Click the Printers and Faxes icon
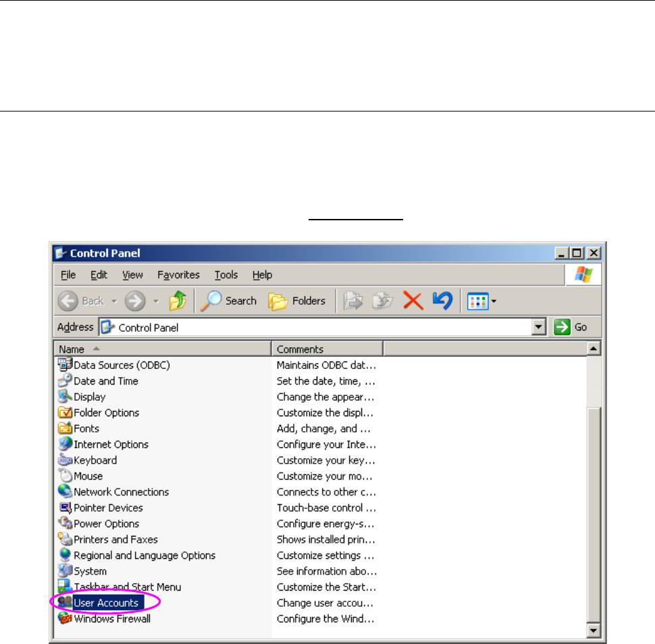Image resolution: width=655 pixels, height=644 pixels. (x=65, y=539)
